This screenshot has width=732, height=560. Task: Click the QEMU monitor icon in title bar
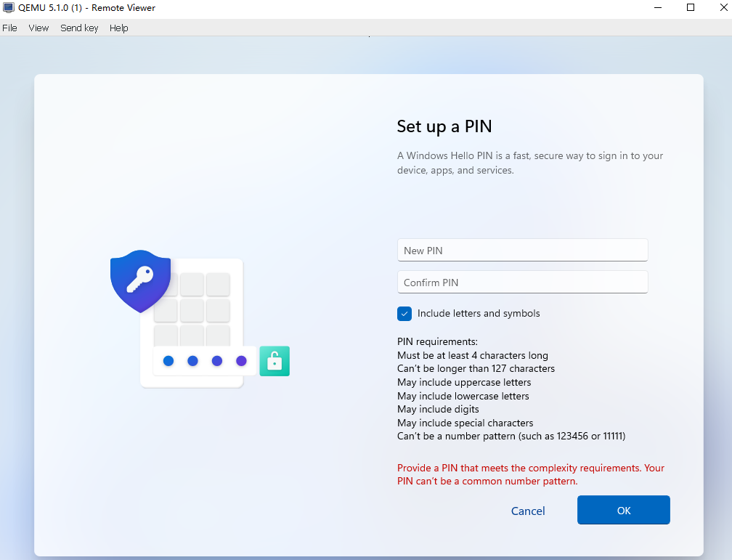coord(9,8)
